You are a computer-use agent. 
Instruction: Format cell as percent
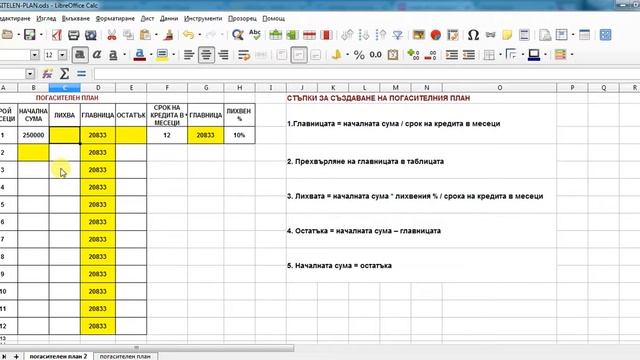(359, 55)
